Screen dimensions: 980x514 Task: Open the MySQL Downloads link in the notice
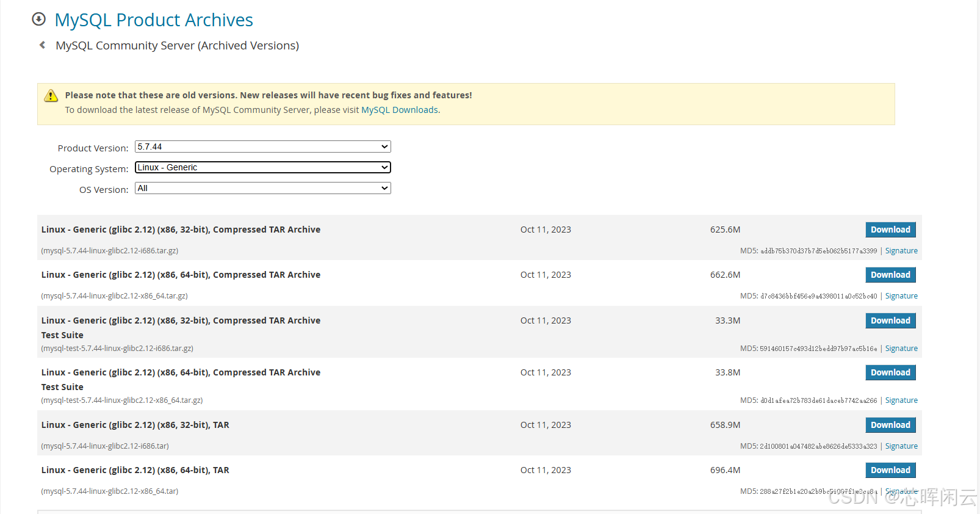point(400,110)
